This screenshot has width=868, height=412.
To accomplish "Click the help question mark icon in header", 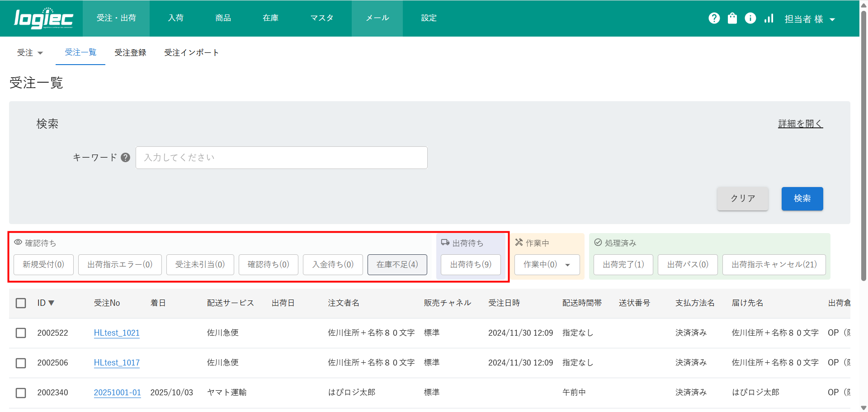I will coord(714,18).
